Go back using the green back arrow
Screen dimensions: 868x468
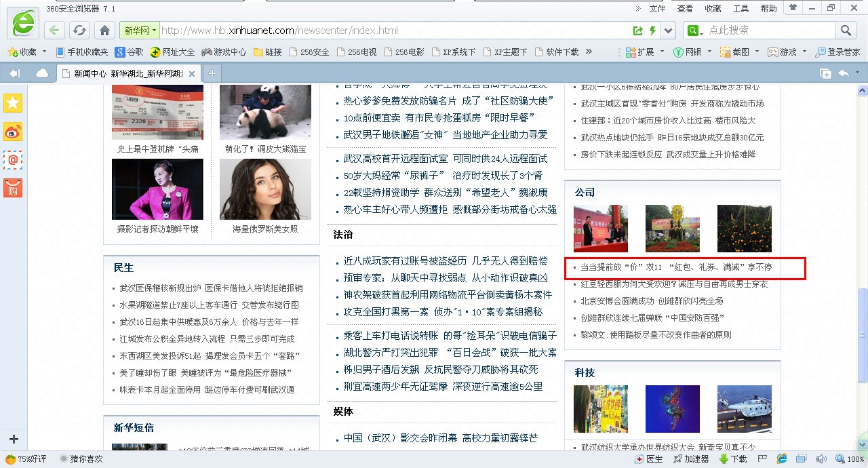[55, 31]
